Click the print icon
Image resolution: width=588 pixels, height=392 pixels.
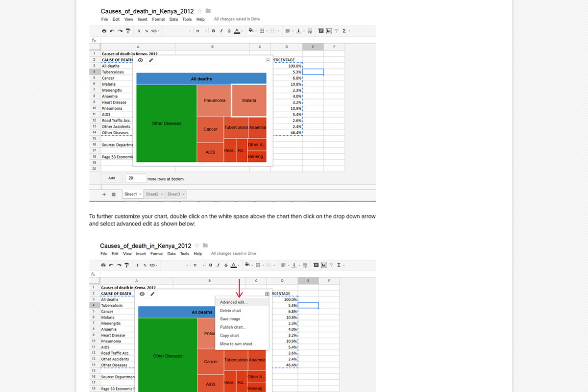103,30
